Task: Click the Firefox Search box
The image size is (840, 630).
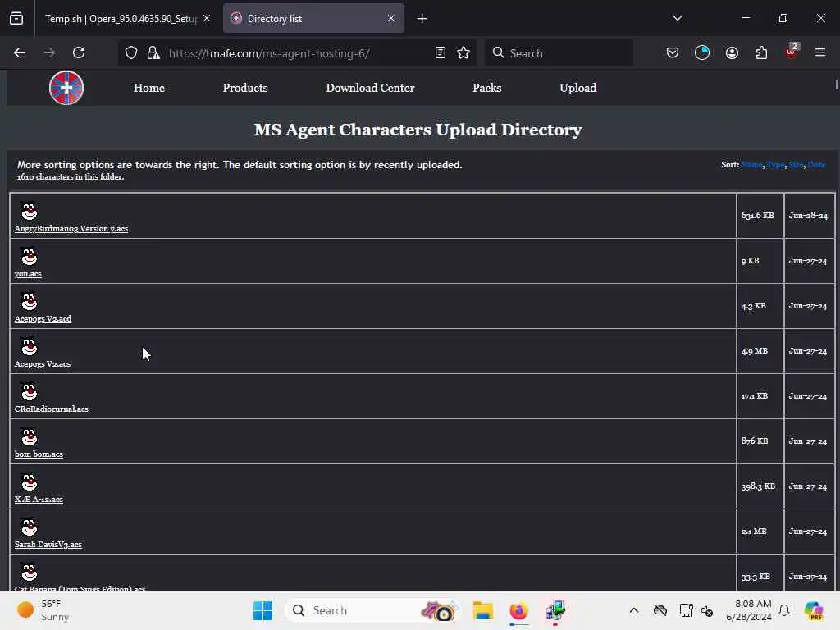Action: [559, 53]
